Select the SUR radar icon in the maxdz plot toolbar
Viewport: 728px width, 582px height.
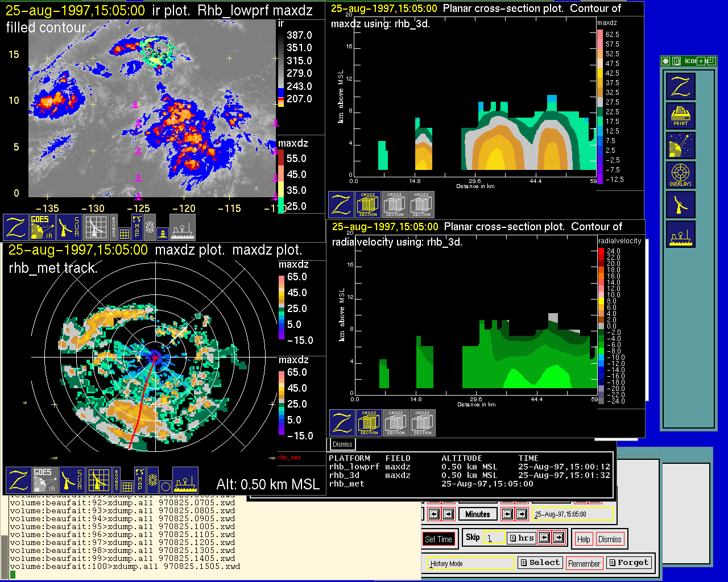tap(71, 480)
